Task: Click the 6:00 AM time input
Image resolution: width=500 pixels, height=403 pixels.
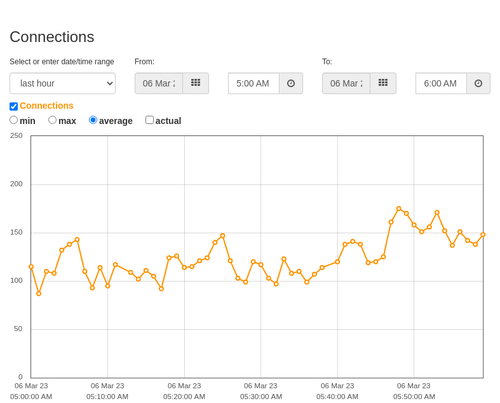Action: click(441, 83)
